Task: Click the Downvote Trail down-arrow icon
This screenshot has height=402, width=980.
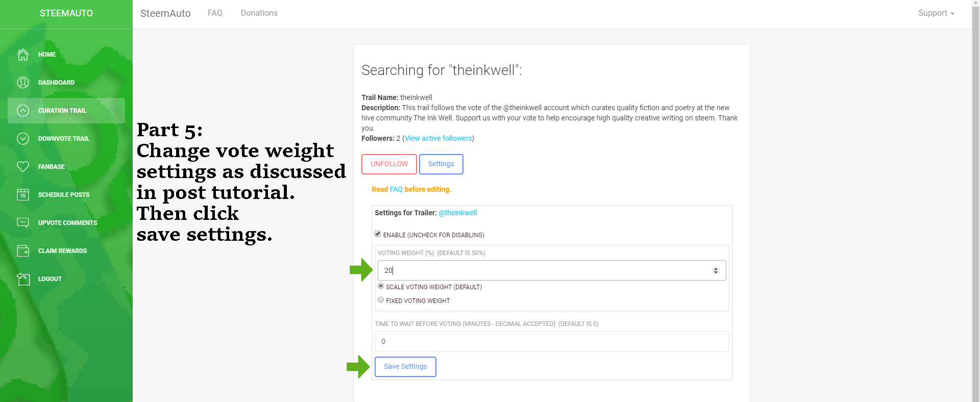Action: (x=23, y=139)
